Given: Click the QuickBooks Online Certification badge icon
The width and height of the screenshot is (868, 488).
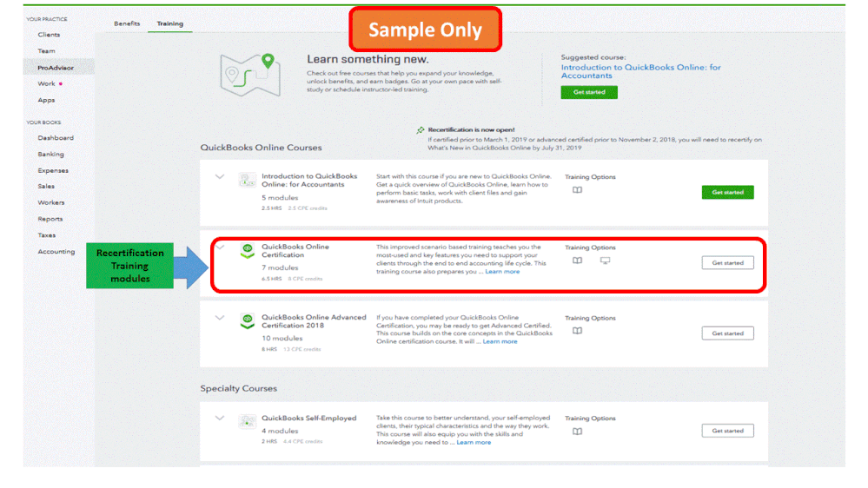Looking at the screenshot, I should (247, 251).
